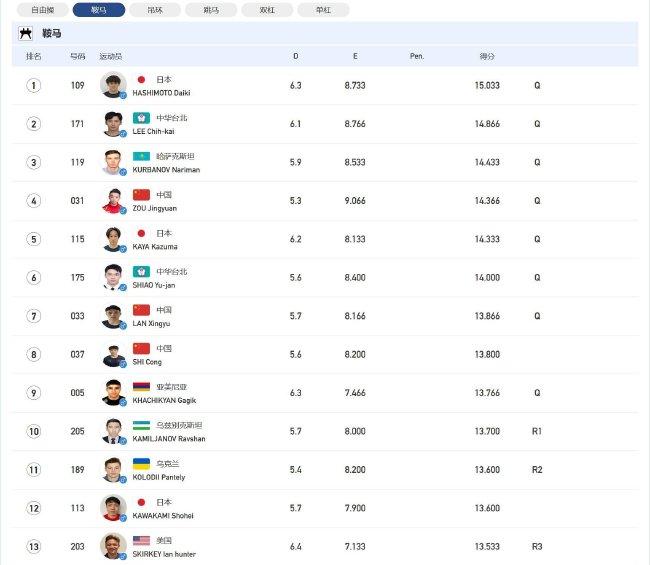Click the China flag next to ZOU Jingyuan
Screen dimensions: 650x565
pyautogui.click(x=141, y=194)
